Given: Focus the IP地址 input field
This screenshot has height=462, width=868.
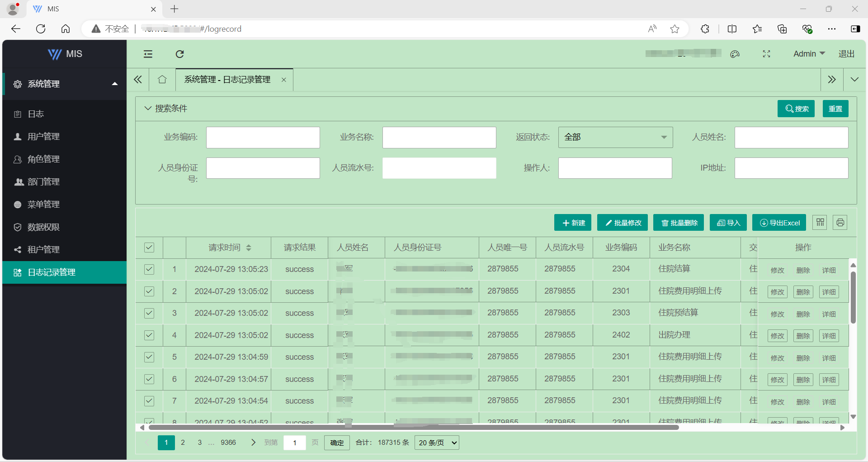Looking at the screenshot, I should click(792, 168).
